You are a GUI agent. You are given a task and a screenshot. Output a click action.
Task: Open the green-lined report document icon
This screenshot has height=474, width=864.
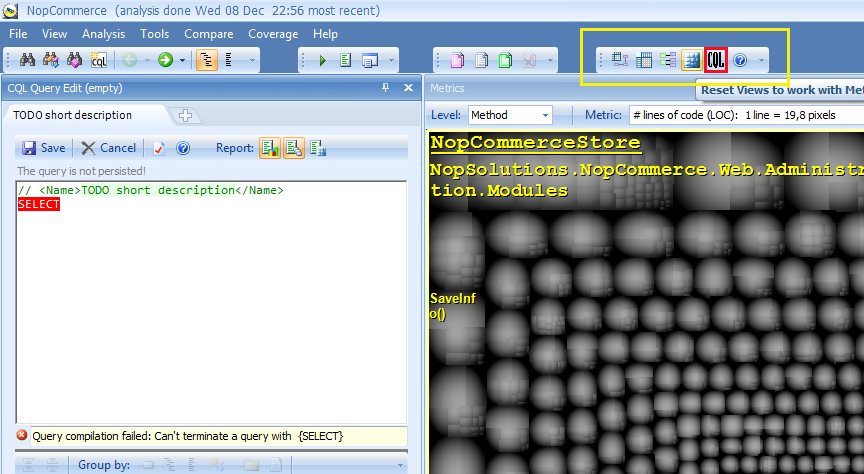(x=345, y=60)
